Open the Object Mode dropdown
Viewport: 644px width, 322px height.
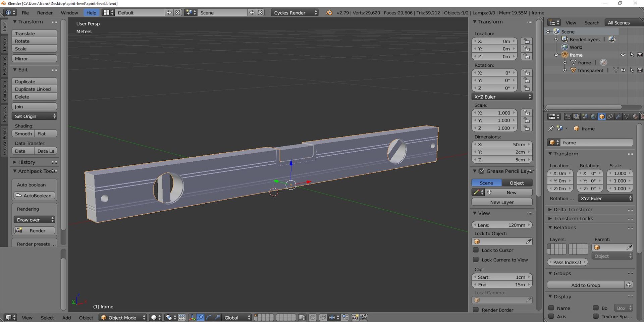tap(123, 317)
